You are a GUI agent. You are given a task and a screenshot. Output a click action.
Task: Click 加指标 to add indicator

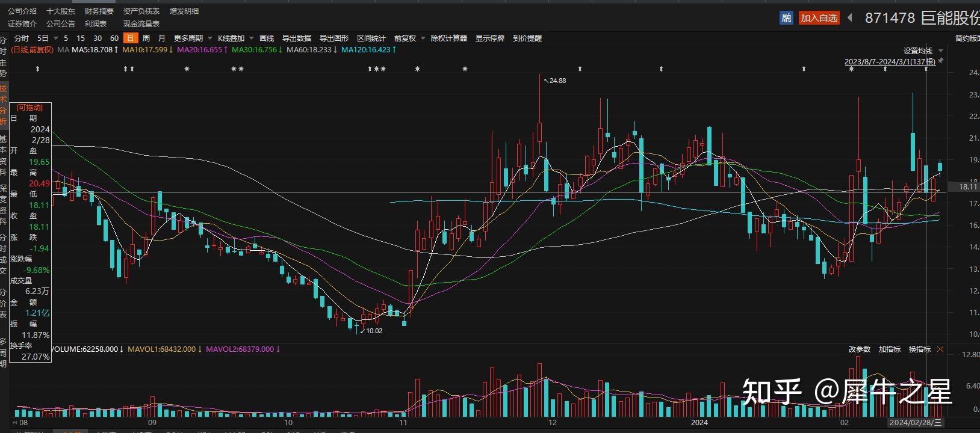(x=890, y=349)
